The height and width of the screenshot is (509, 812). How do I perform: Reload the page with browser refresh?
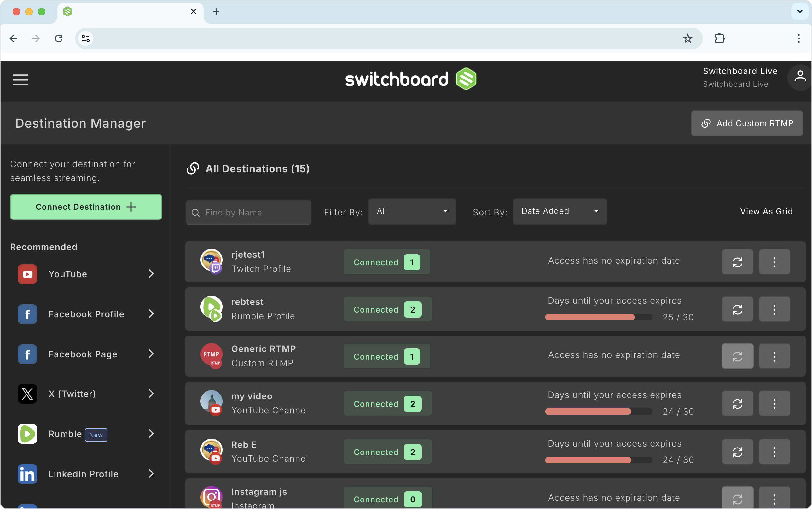[59, 38]
